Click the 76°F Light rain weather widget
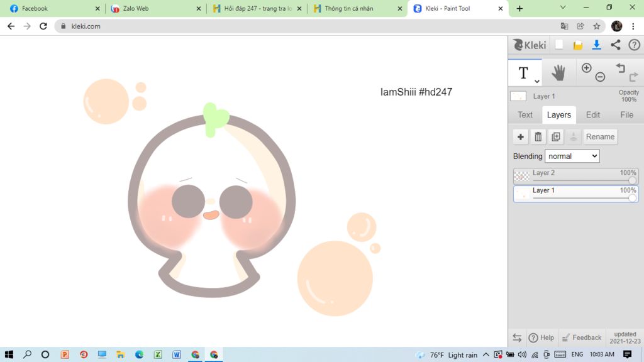 (447, 355)
